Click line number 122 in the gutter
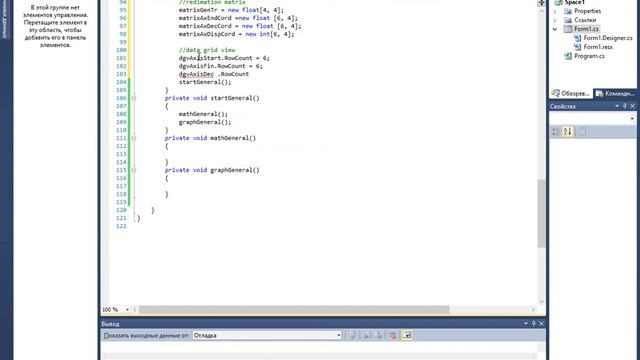The image size is (640, 360). coord(121,226)
